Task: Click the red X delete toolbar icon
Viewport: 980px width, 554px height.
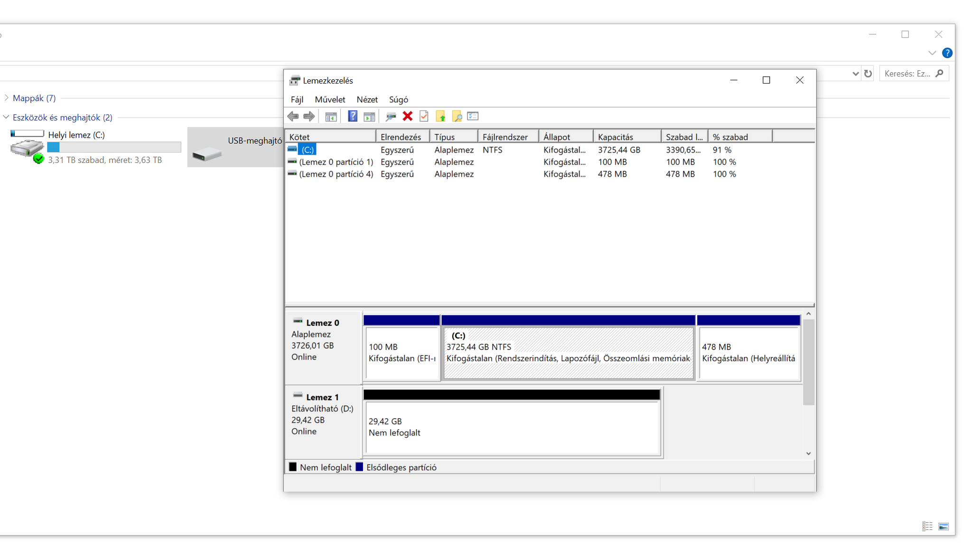Action: 407,116
